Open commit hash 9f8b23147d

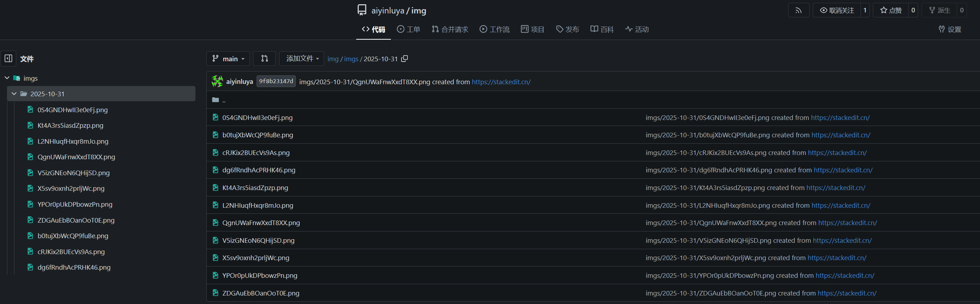click(x=276, y=81)
